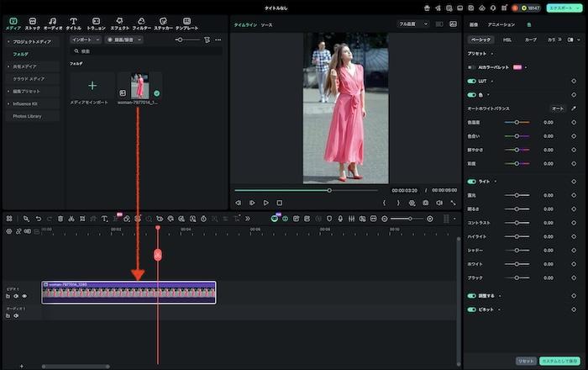Toggle the LUT switch off
The height and width of the screenshot is (370, 588).
coord(471,82)
